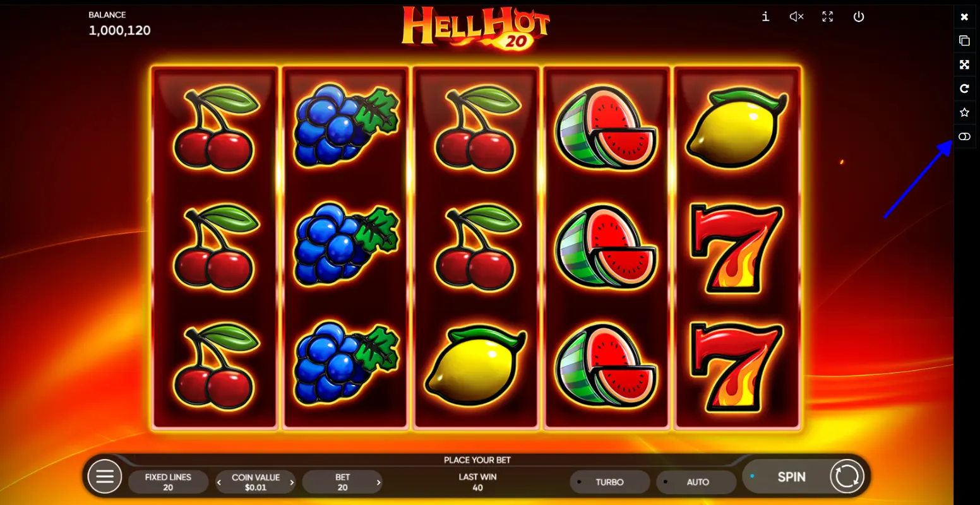Click the copy windows sidebar icon
Image resolution: width=980 pixels, height=505 pixels.
(x=964, y=40)
